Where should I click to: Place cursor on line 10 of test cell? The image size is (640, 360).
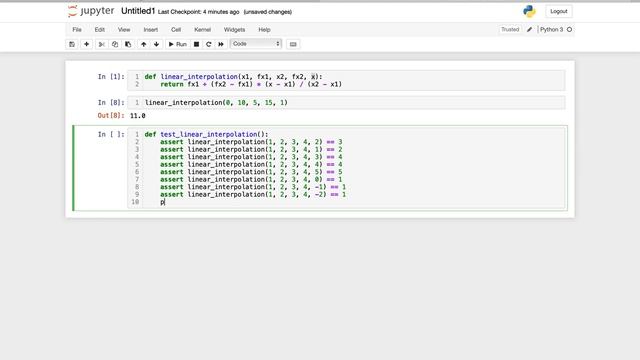point(162,202)
